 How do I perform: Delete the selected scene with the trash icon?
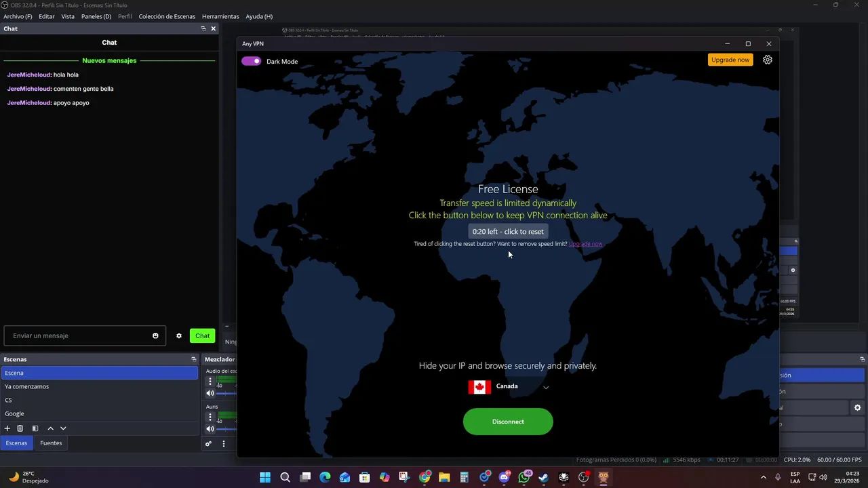coord(20,428)
